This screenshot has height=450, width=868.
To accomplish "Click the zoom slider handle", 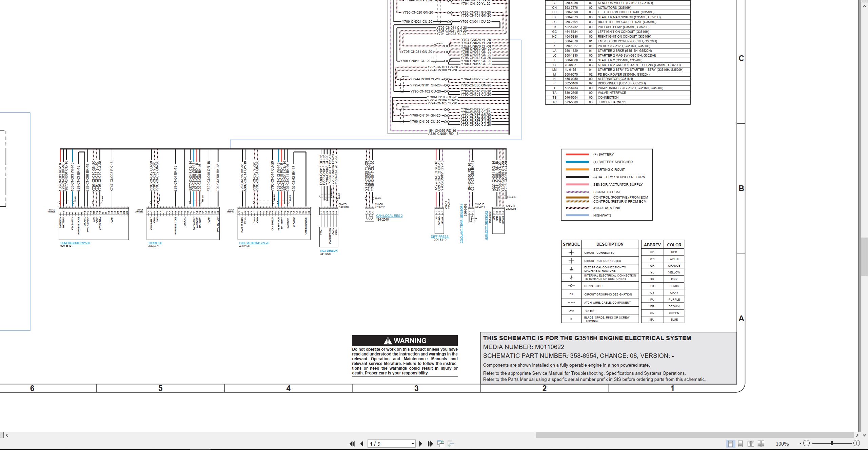I will click(x=832, y=443).
